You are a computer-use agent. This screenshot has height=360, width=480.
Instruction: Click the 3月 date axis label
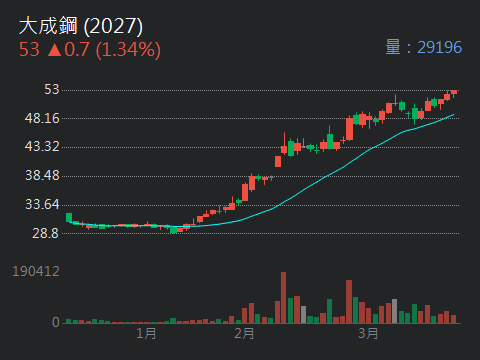[x=368, y=333]
